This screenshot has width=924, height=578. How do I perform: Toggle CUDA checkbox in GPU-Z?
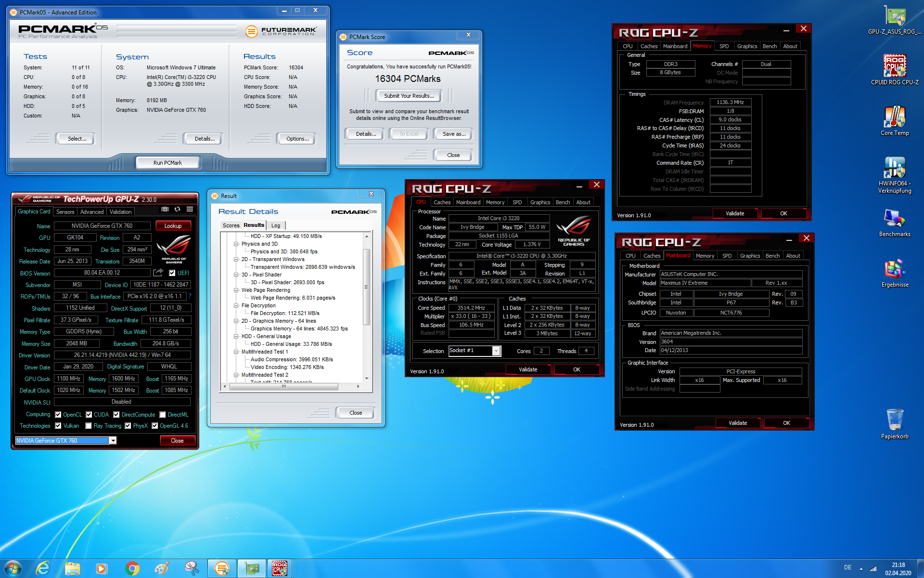pyautogui.click(x=89, y=414)
